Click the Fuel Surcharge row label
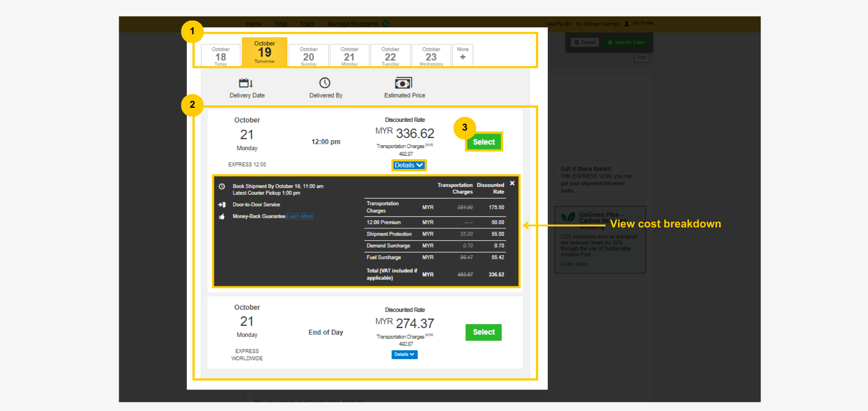Screen dimensions: 868x411 pos(384,258)
